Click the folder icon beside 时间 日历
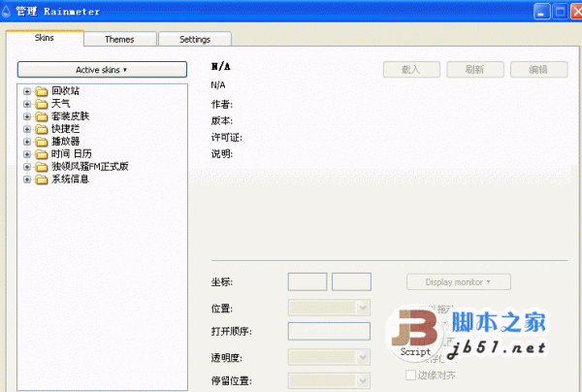582x392 pixels. tap(42, 154)
